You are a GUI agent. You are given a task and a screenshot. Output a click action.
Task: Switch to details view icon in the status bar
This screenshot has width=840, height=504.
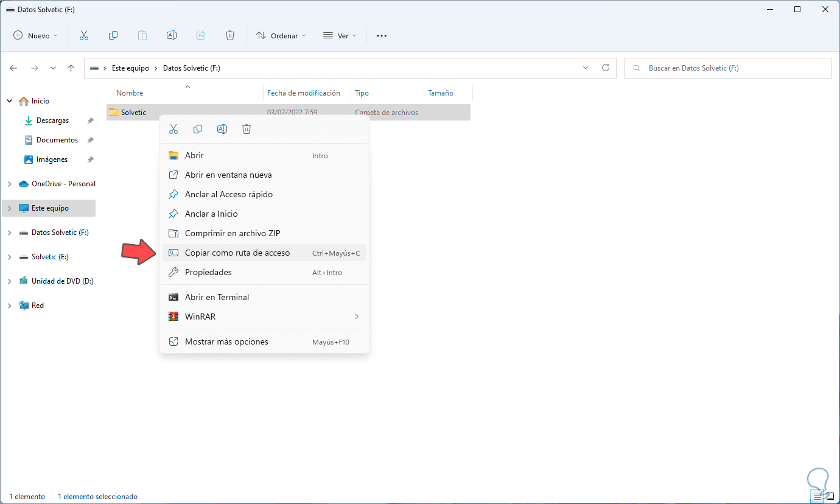(819, 496)
